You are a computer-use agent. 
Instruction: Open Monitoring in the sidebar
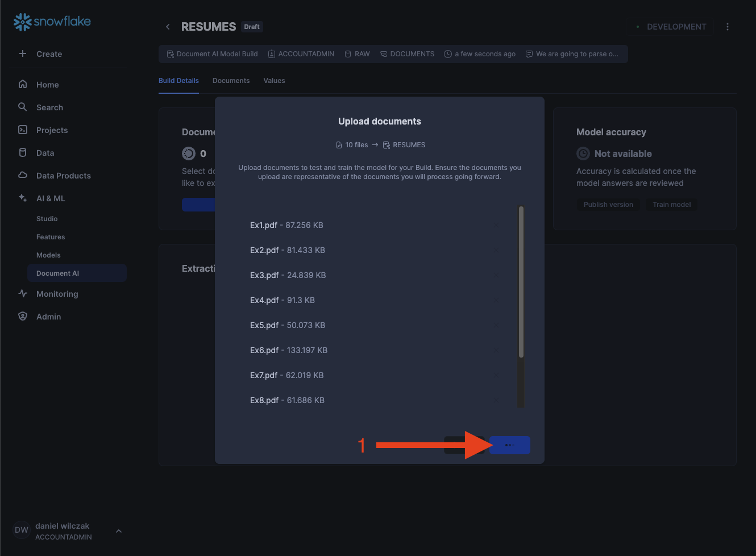point(57,294)
